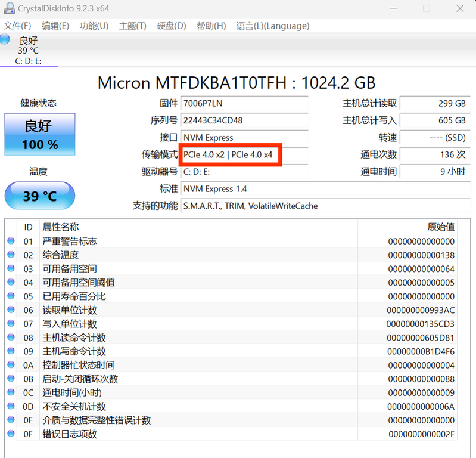
Task: Click status orb for row 04 可用备用空间阈值
Action: click(x=11, y=282)
